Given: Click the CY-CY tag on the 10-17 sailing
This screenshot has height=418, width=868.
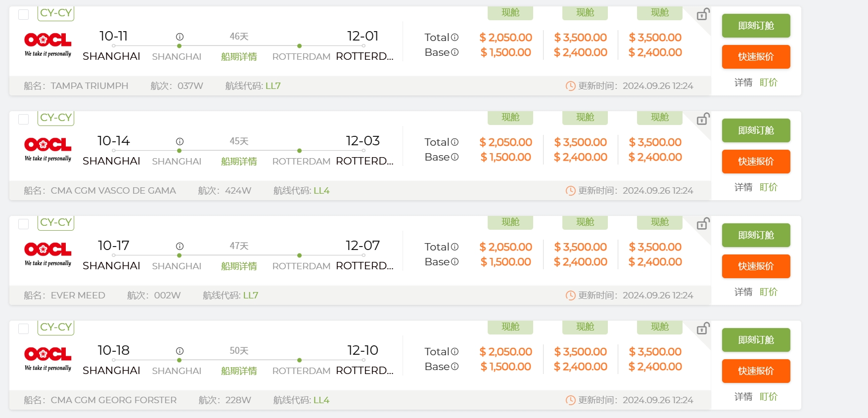Looking at the screenshot, I should (x=56, y=223).
